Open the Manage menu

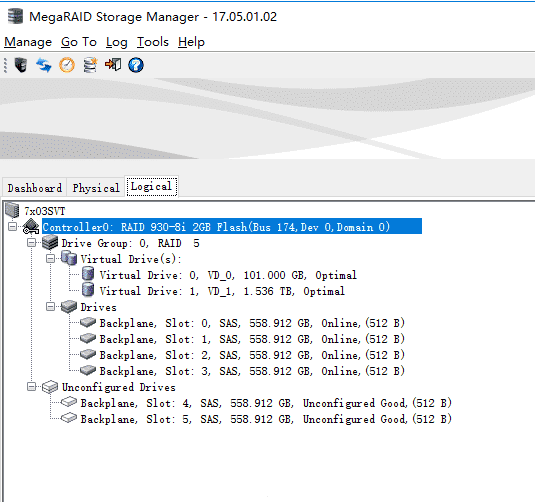tap(28, 42)
